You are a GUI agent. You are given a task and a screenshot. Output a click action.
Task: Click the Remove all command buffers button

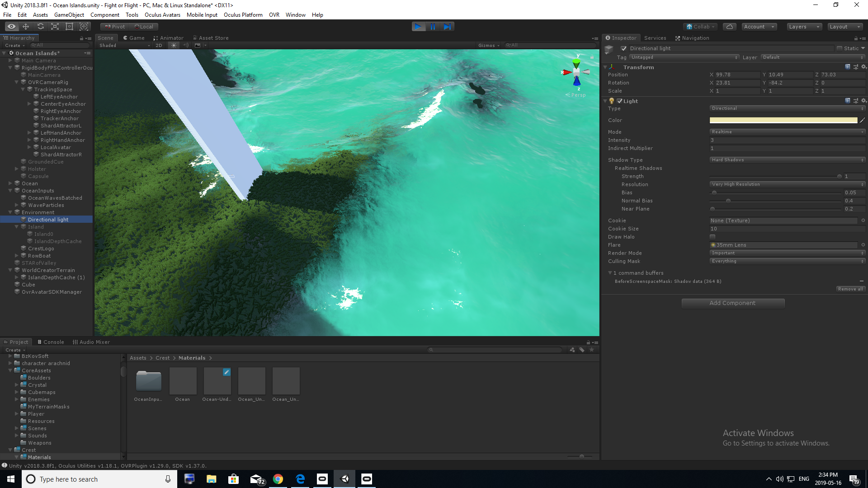(850, 289)
